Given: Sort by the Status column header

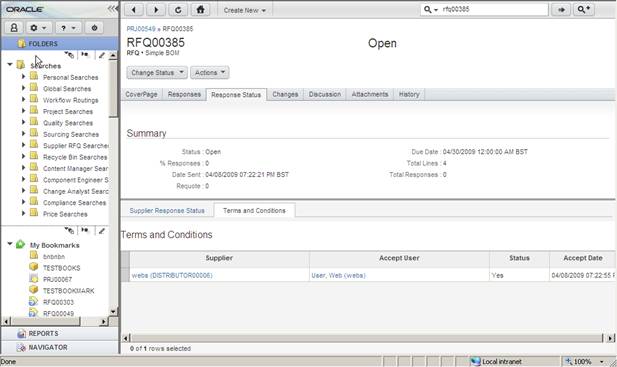Looking at the screenshot, I should point(519,258).
